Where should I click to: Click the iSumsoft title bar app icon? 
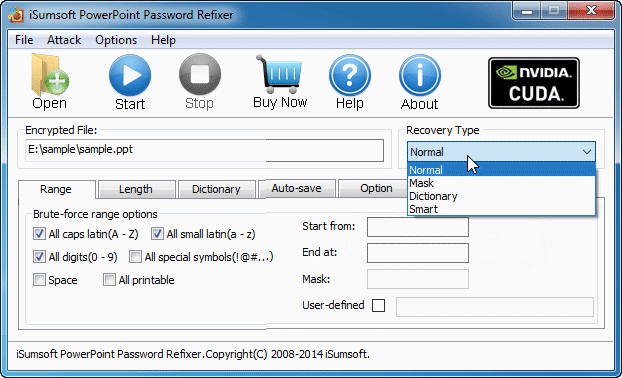click(16, 15)
